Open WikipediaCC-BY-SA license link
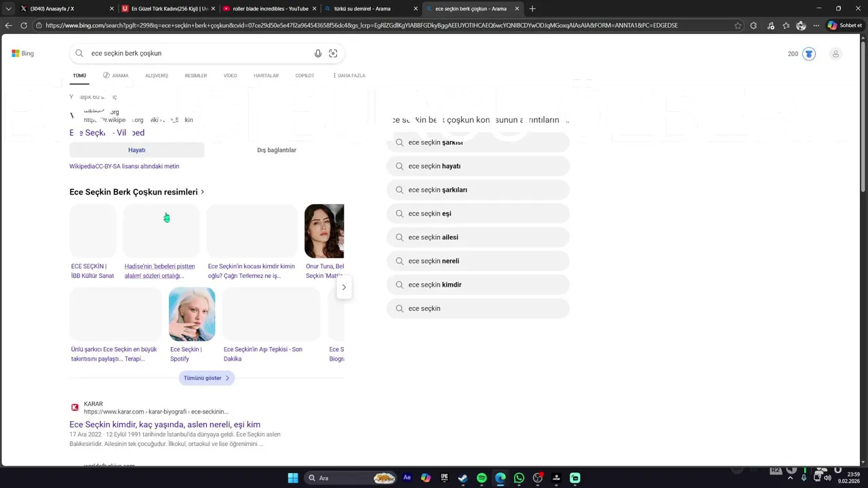 click(x=124, y=166)
